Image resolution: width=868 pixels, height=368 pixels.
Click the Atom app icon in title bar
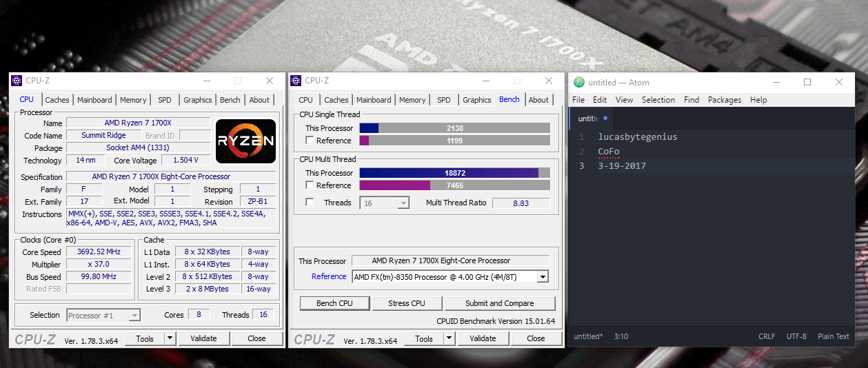pos(578,82)
